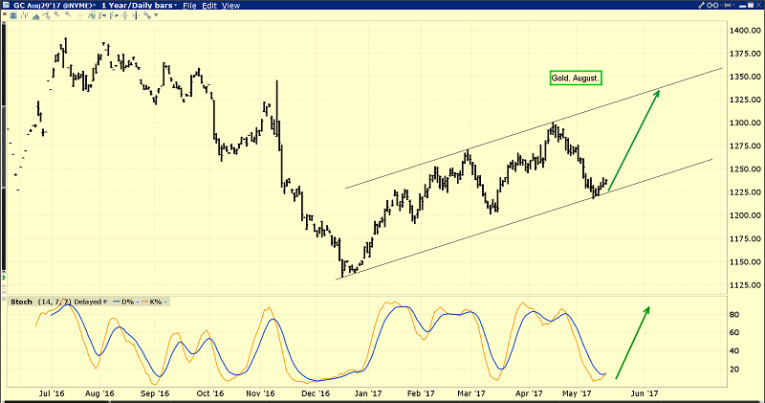Toggle the D% blue line legend
This screenshot has height=403, width=765.
120,301
